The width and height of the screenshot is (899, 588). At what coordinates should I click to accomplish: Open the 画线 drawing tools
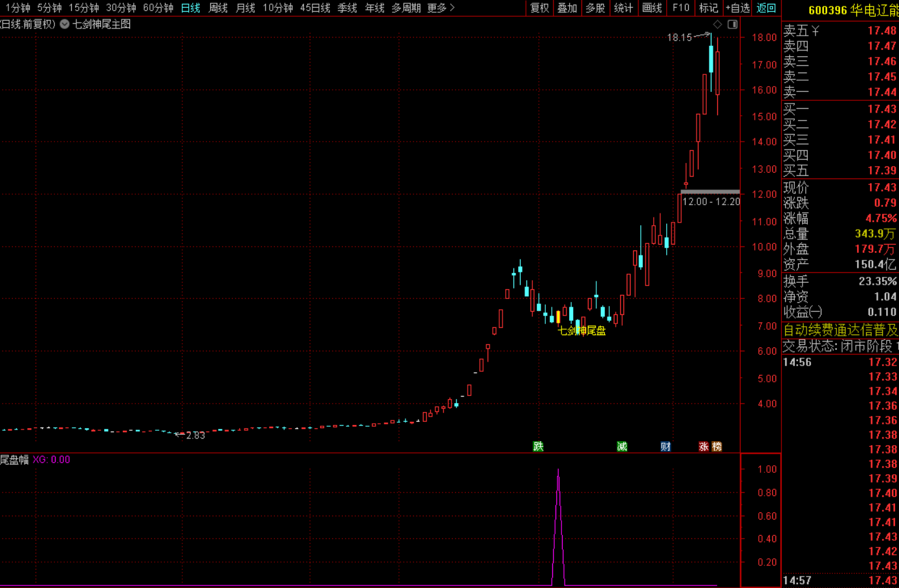click(x=652, y=8)
